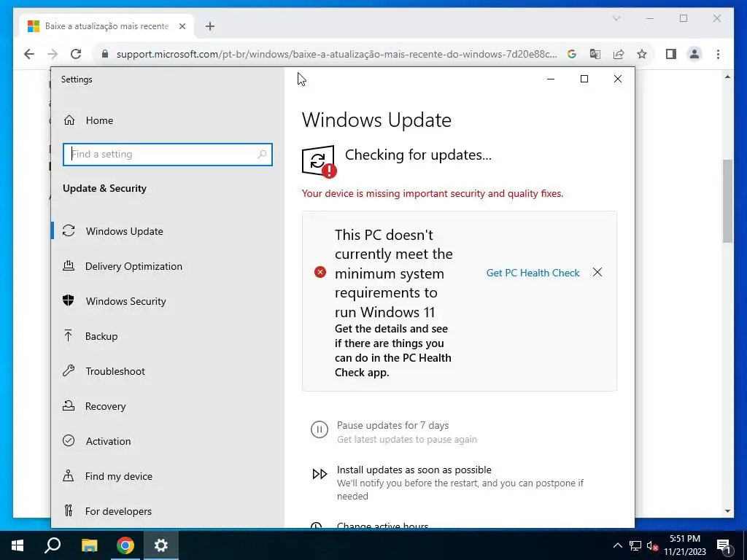Bookmark this page with star icon
Viewport: 747px width, 560px height.
642,54
